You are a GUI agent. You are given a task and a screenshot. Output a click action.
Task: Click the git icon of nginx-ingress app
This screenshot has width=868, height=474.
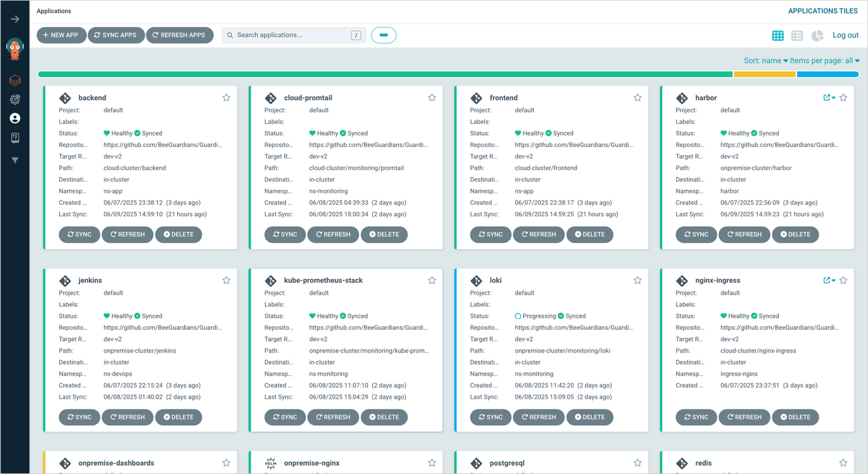coord(682,281)
